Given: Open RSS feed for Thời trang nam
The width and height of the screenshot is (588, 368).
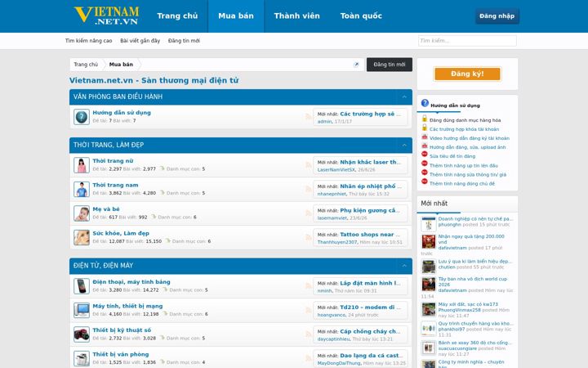Looking at the screenshot, I should click(308, 189).
